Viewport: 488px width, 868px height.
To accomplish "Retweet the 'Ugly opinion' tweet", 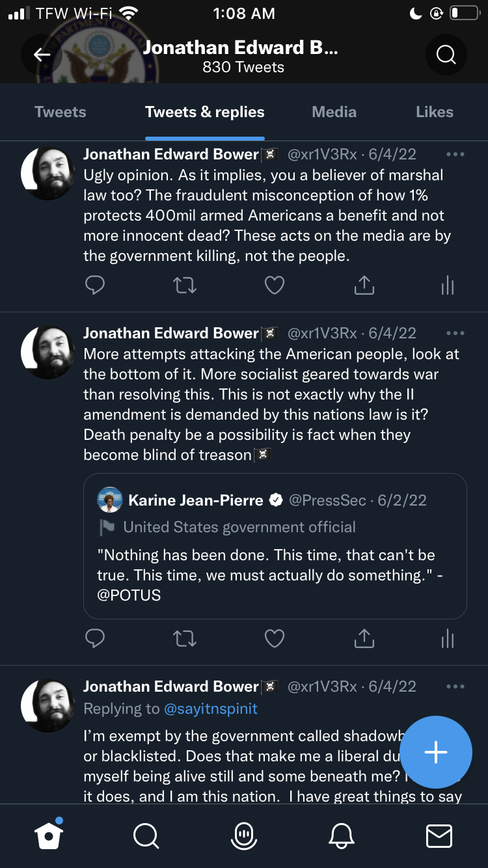I will 185,285.
